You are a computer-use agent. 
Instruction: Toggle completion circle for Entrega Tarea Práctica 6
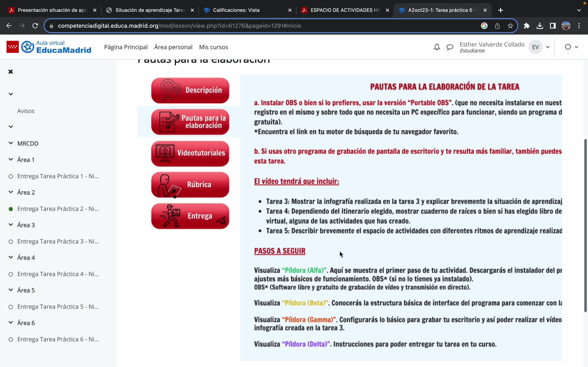tap(11, 339)
